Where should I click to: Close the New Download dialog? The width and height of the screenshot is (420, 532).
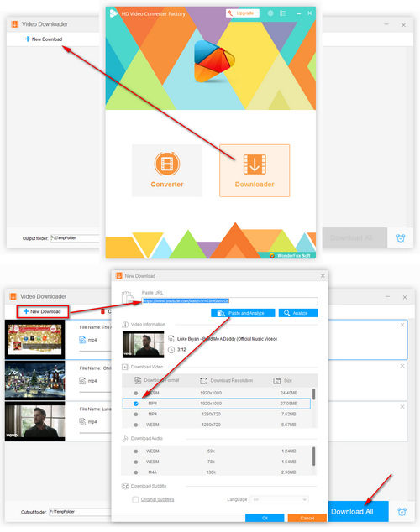(323, 276)
